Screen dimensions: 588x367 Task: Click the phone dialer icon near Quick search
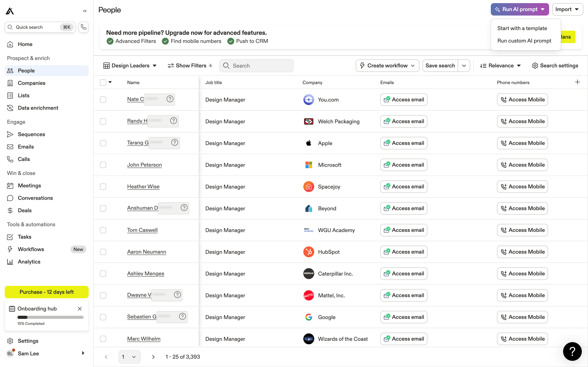pos(83,27)
